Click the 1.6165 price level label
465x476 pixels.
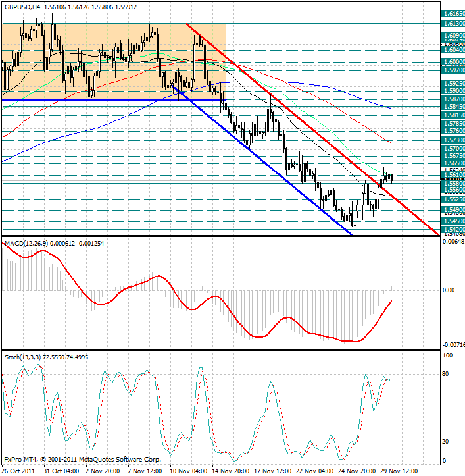[453, 14]
